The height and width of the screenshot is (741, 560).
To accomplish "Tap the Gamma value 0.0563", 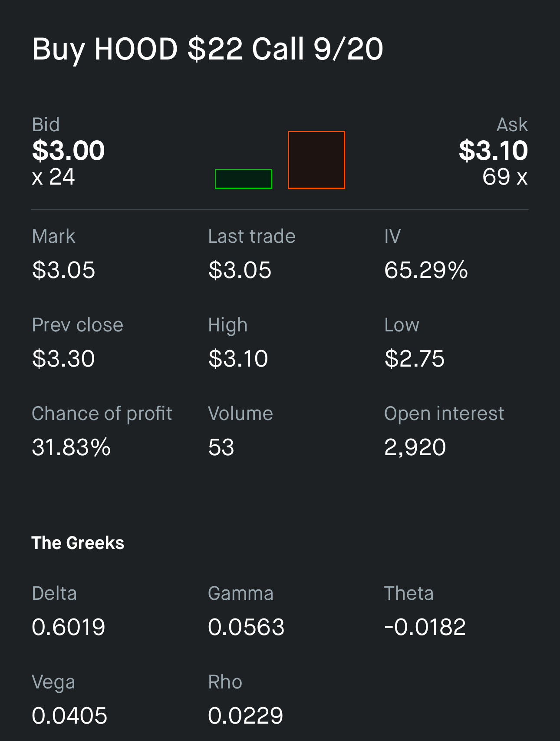I will tap(246, 627).
